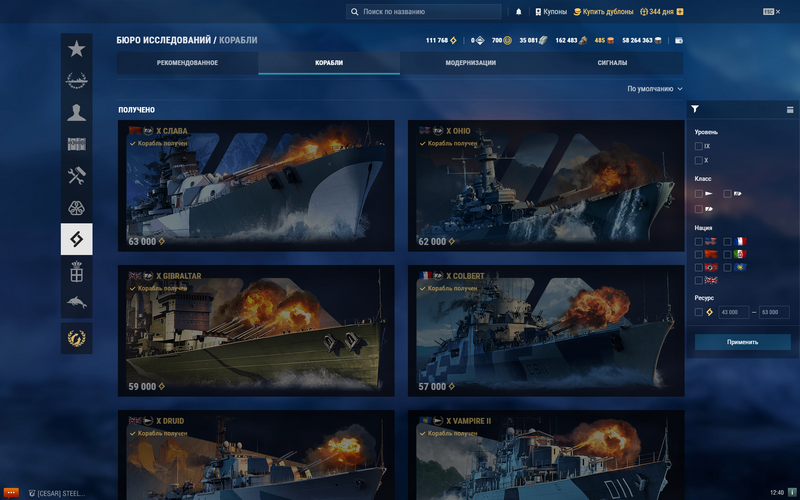800x500 pixels.
Task: Select the Корабли tab
Action: 329,63
